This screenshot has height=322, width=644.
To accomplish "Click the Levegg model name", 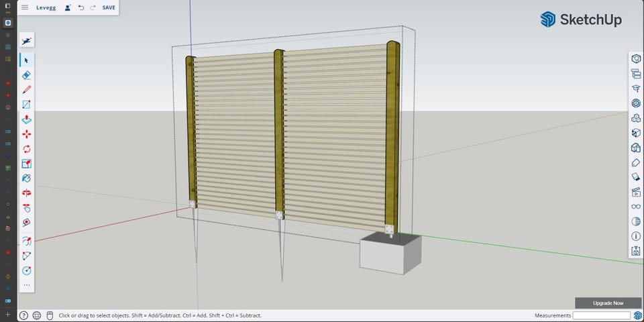I will [x=46, y=7].
